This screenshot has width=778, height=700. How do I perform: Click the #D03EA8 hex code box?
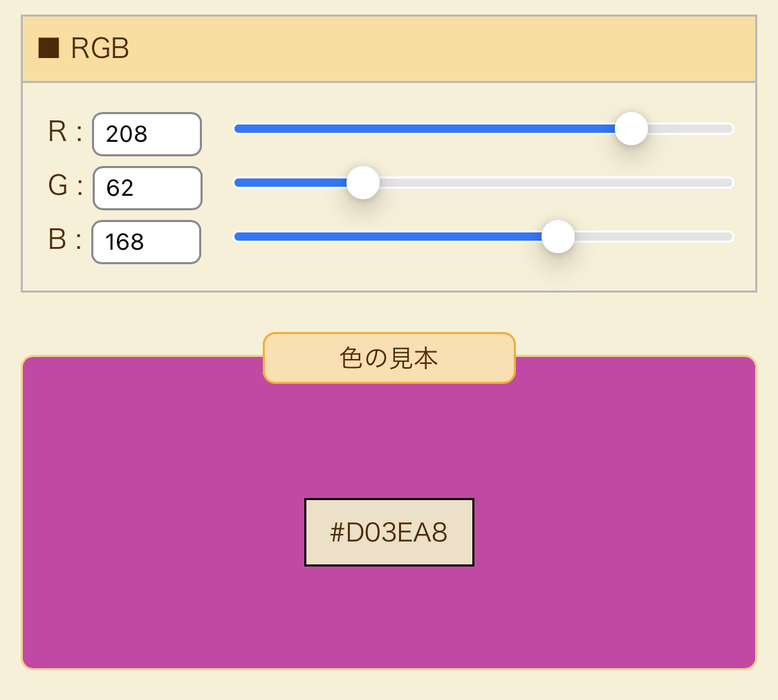point(389,532)
